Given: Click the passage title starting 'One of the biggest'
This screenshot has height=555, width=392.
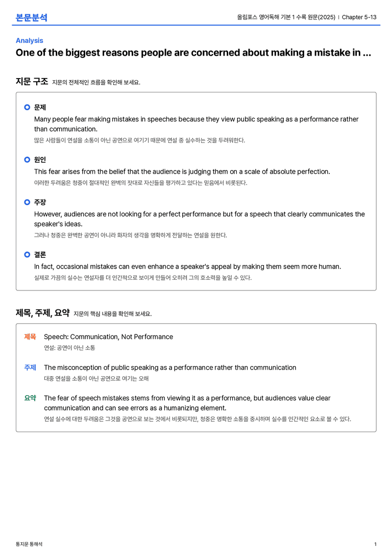Looking at the screenshot, I should pyautogui.click(x=193, y=53).
